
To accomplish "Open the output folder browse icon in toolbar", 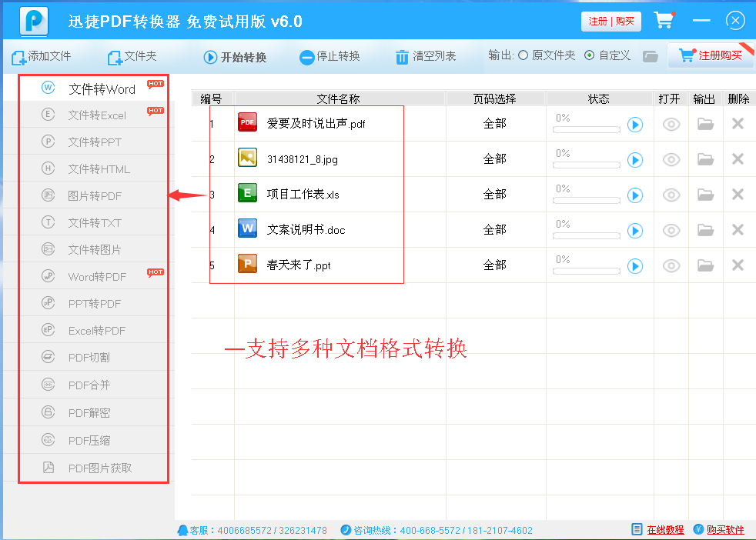I will tap(651, 56).
